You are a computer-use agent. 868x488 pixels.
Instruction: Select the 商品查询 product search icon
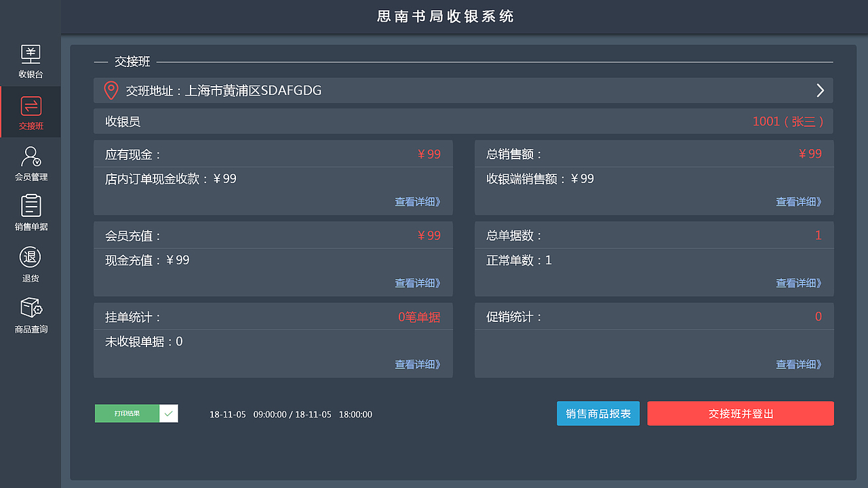pos(30,314)
